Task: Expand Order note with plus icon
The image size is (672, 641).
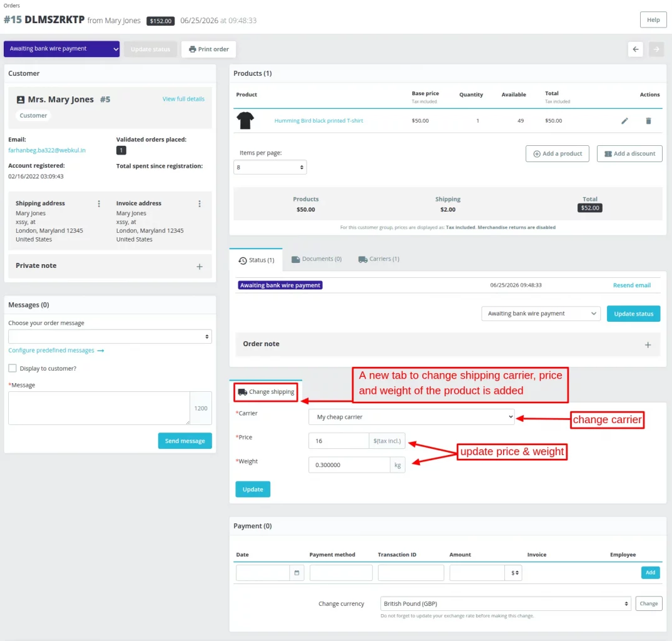Action: 648,345
